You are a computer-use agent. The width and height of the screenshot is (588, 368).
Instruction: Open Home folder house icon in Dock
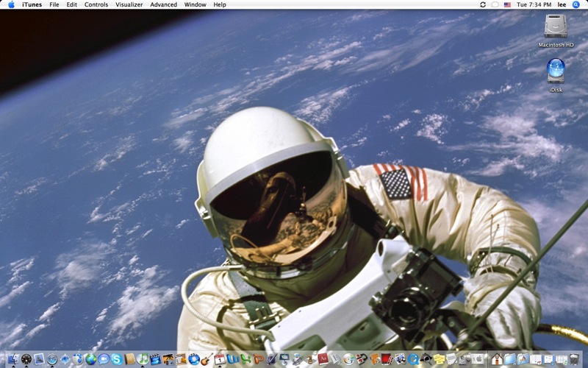tap(497, 359)
